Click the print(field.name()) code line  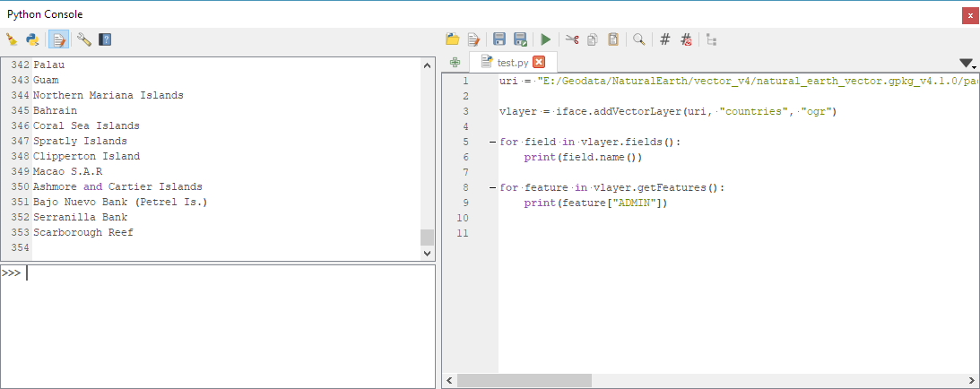(x=583, y=158)
